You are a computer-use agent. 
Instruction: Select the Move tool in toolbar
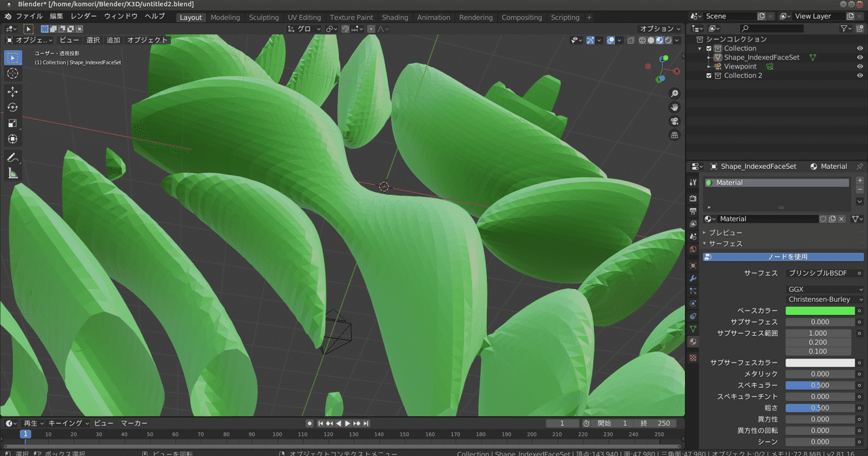coord(13,92)
